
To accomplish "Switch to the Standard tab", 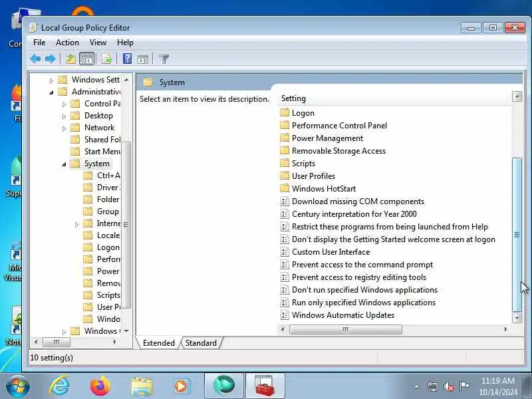I will tap(201, 343).
